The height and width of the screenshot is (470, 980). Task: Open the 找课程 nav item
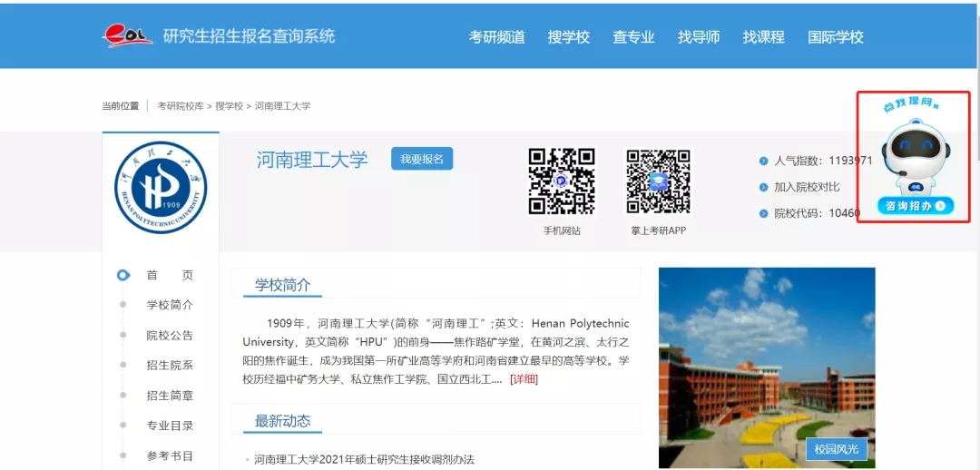point(764,37)
